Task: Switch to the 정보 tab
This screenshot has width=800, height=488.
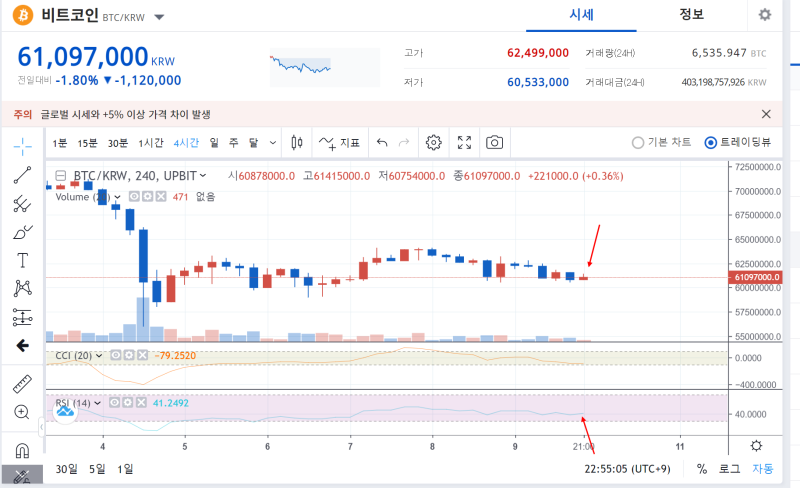Action: (691, 15)
